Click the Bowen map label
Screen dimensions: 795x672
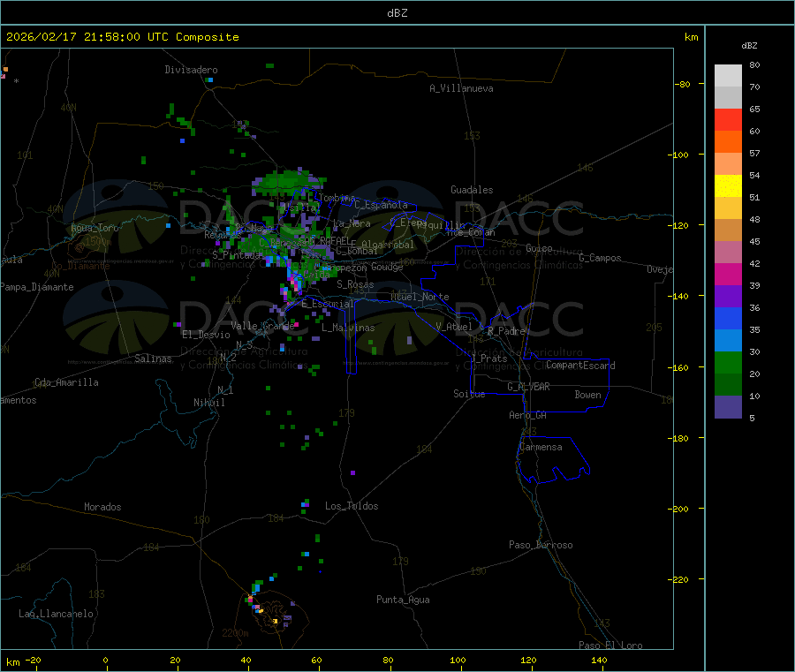point(587,395)
